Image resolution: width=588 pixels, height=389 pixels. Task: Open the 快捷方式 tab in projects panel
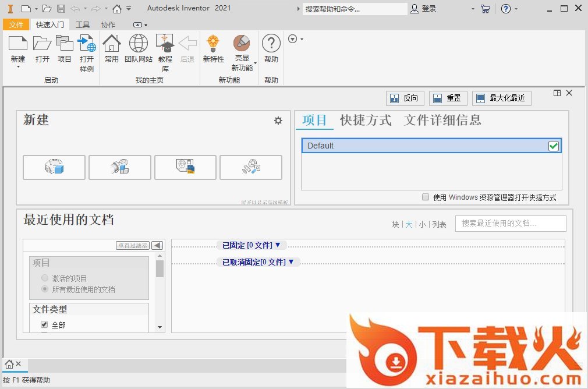click(x=366, y=121)
